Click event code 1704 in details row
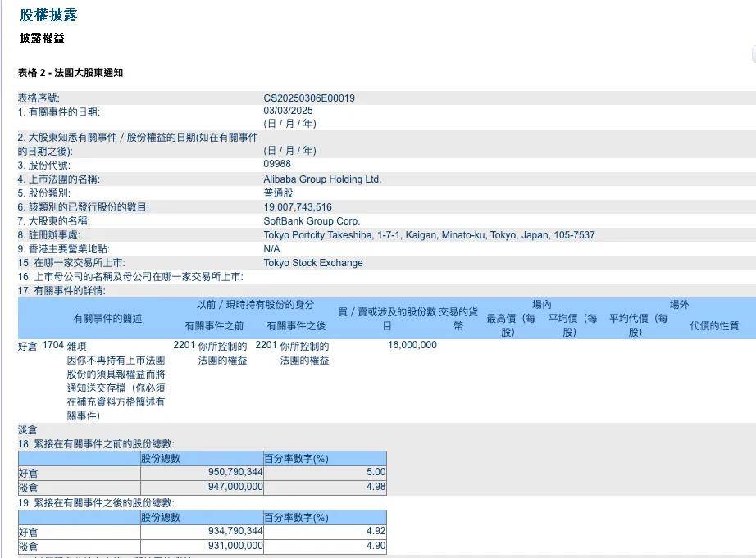Screen dimensions: 756x558 (x=53, y=345)
